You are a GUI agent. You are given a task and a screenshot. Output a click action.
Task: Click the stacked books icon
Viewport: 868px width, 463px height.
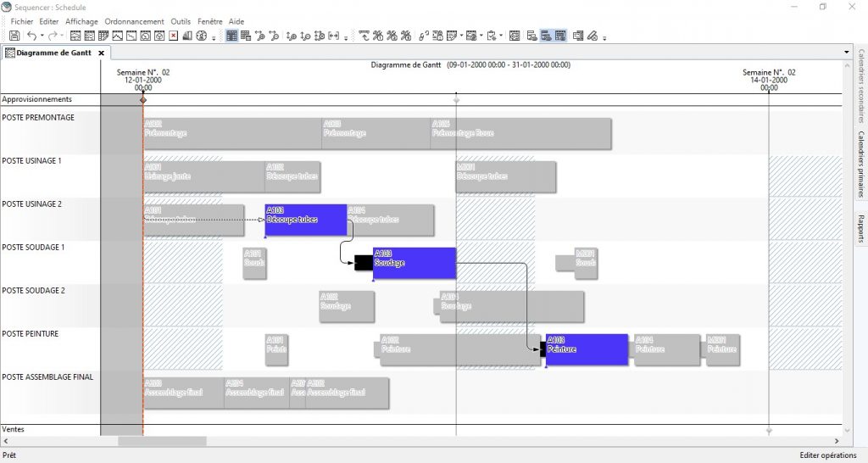tap(187, 36)
